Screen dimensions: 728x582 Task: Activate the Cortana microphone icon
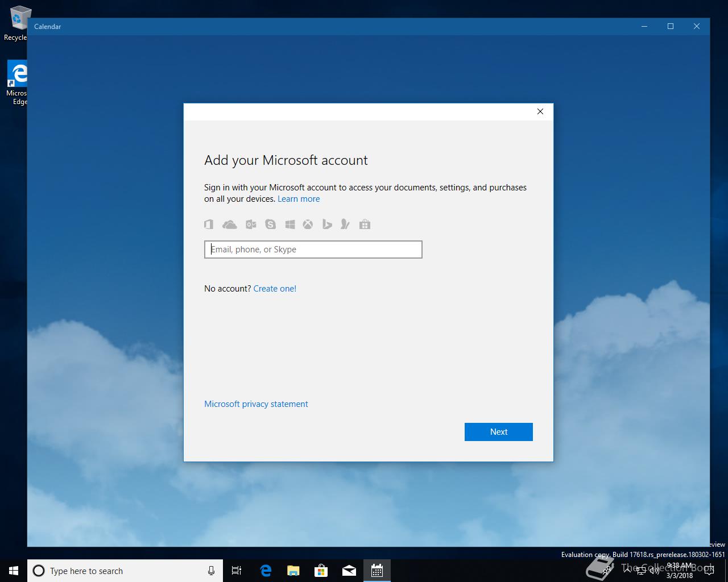[x=211, y=571]
